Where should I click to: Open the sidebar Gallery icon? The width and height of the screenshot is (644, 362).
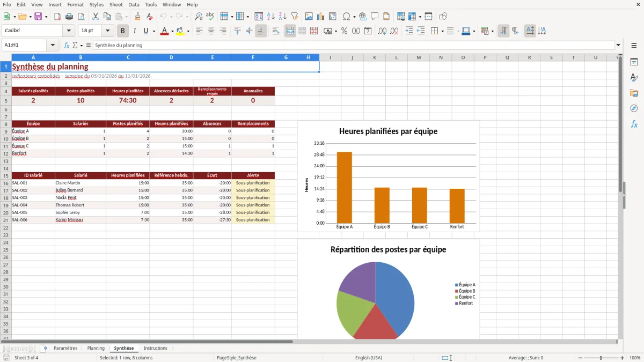[x=634, y=93]
